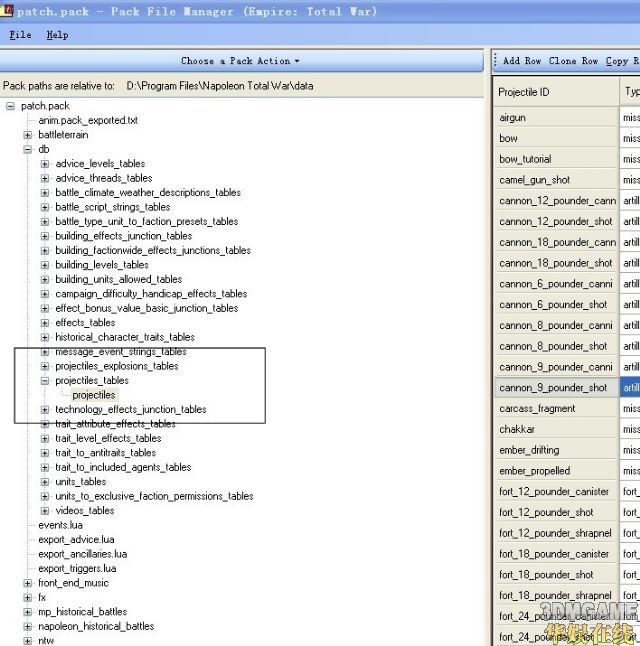Expand mp_historical_battles folder
Viewport: 640px width, 646px height.
(x=28, y=612)
